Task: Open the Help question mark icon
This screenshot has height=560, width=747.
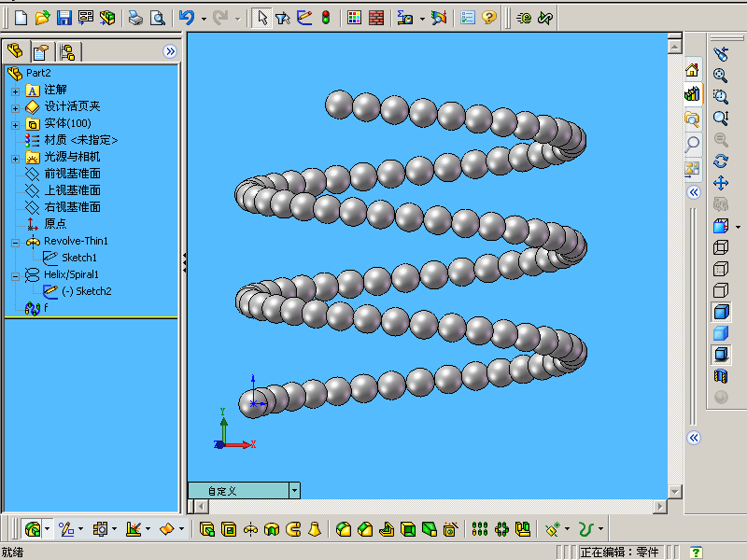Action: point(488,18)
